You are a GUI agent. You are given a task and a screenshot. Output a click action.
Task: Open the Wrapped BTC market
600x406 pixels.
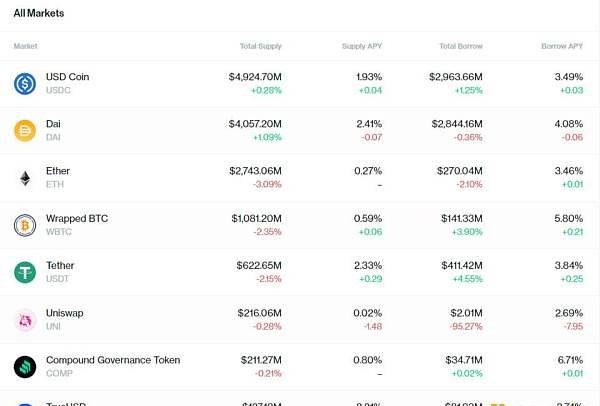pos(300,225)
